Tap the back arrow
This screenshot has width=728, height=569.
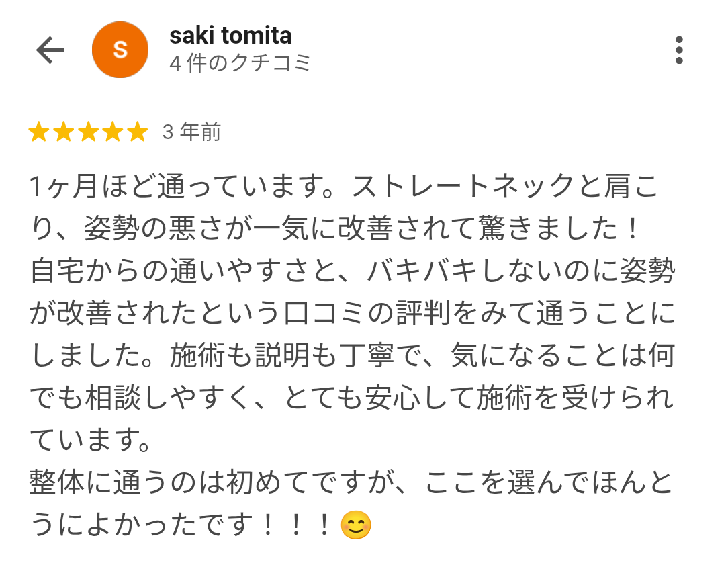pos(50,50)
